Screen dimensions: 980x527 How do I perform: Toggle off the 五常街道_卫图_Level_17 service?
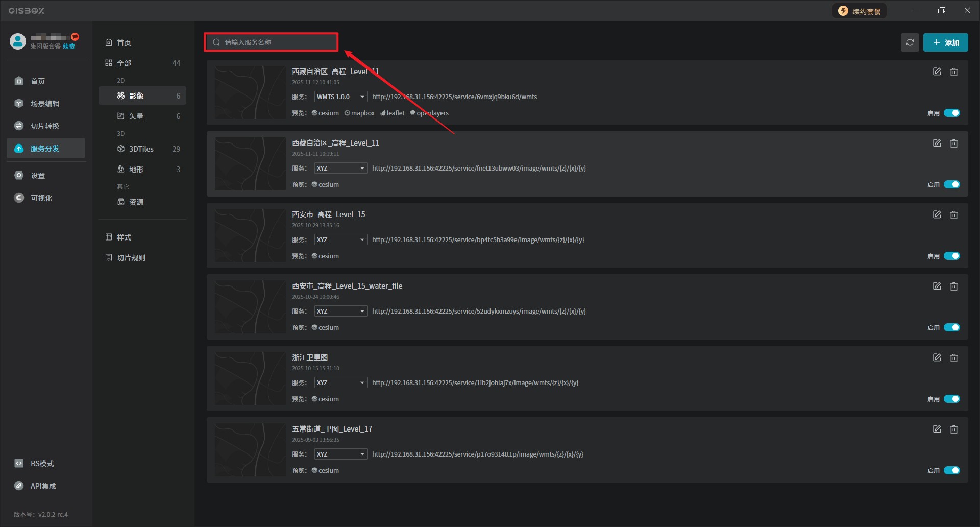pos(951,471)
